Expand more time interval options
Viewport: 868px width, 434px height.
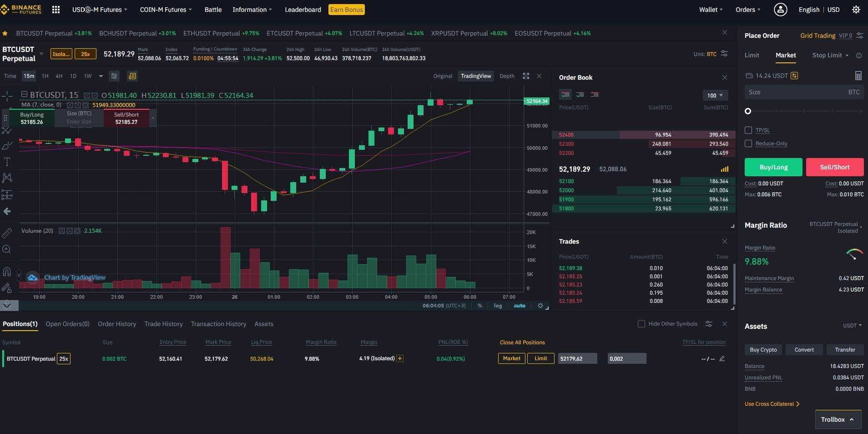[101, 76]
